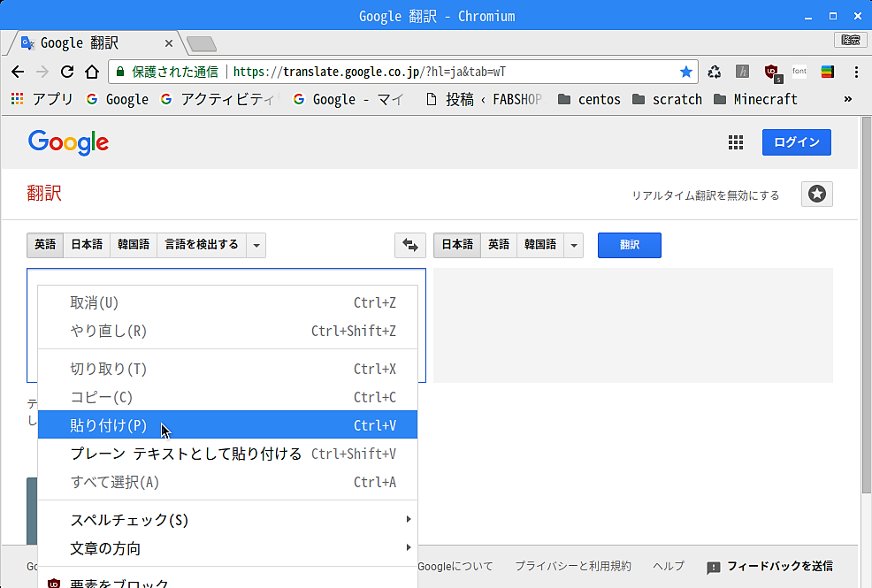Swap source and target languages
The height and width of the screenshot is (588, 872).
(410, 245)
